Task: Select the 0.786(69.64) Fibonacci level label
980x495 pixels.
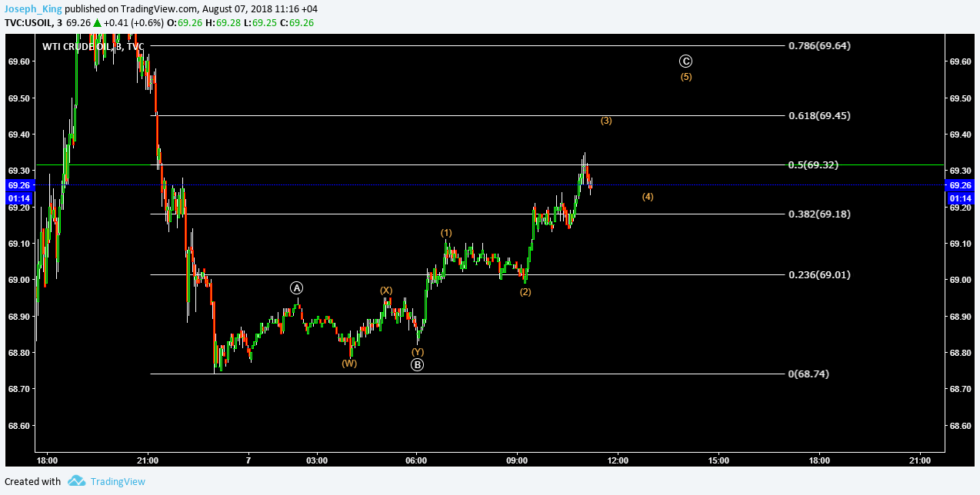Action: point(819,45)
